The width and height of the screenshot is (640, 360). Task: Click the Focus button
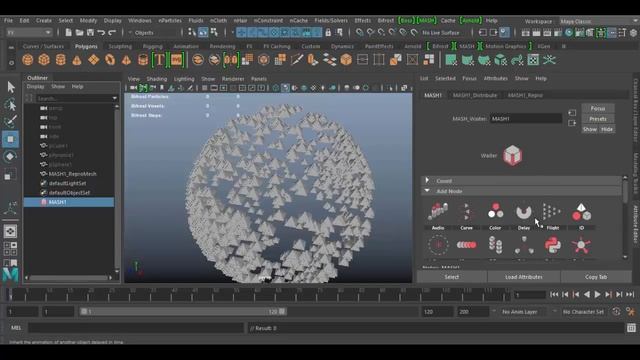tap(598, 109)
